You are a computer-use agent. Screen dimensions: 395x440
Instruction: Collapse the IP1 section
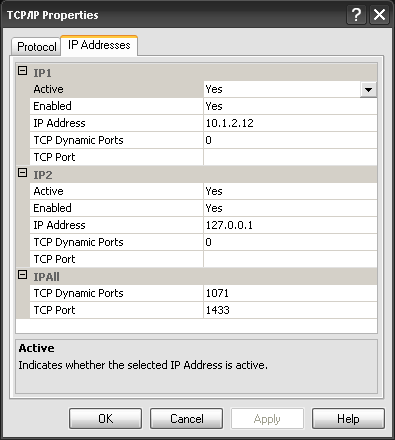pyautogui.click(x=22, y=71)
